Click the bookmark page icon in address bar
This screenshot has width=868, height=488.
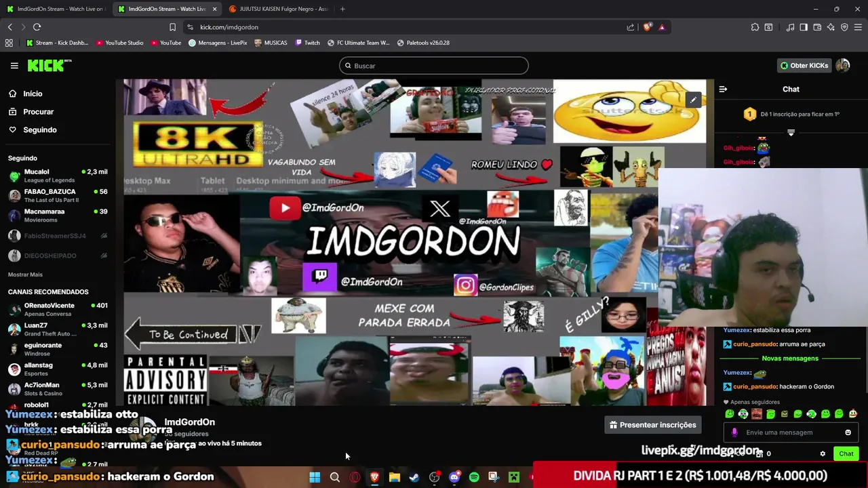172,27
